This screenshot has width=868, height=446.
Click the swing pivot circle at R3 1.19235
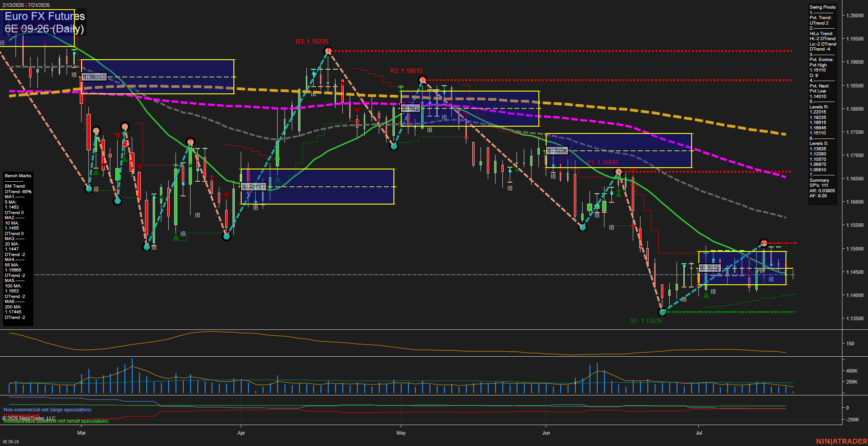tap(328, 51)
